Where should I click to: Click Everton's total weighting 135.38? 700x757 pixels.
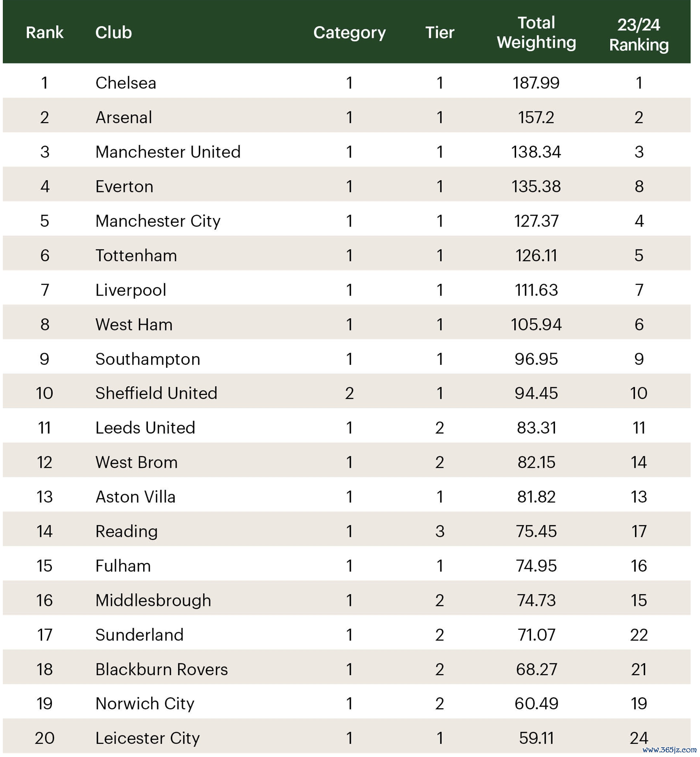point(536,187)
